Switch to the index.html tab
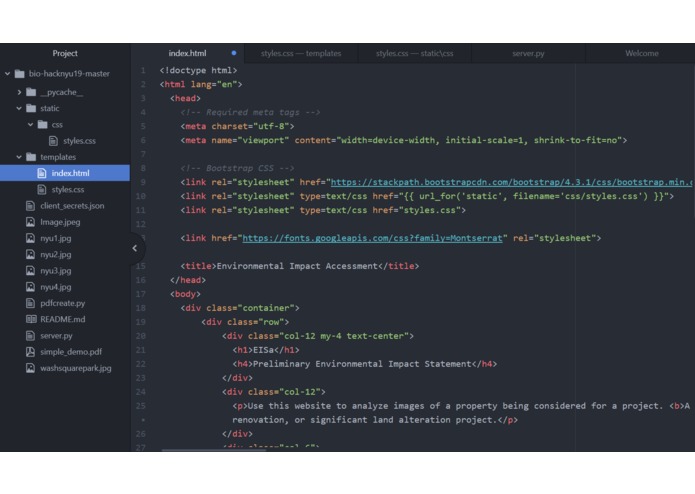 187,53
